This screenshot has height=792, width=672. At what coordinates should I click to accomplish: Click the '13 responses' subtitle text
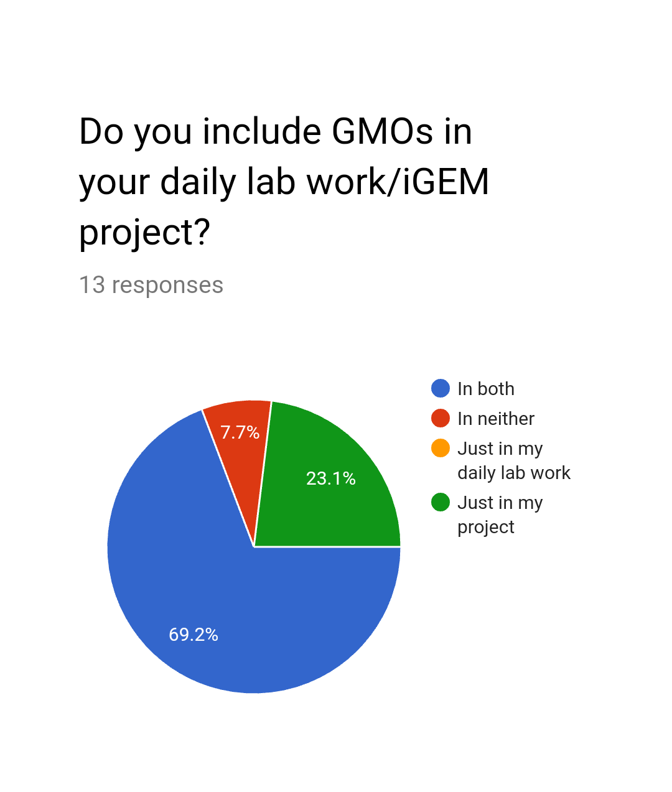(x=151, y=285)
